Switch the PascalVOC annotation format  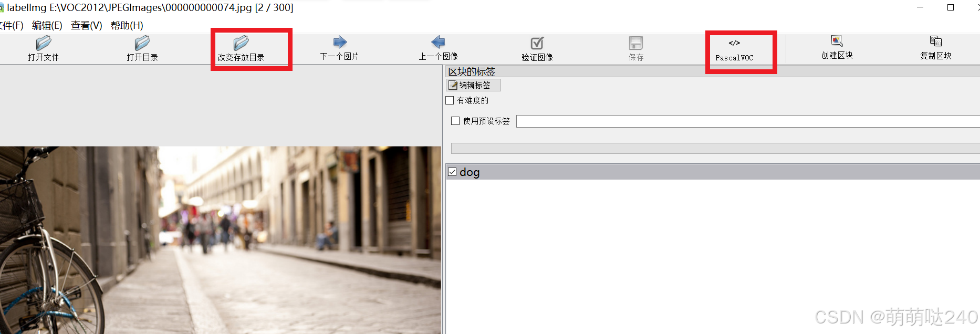[x=734, y=44]
